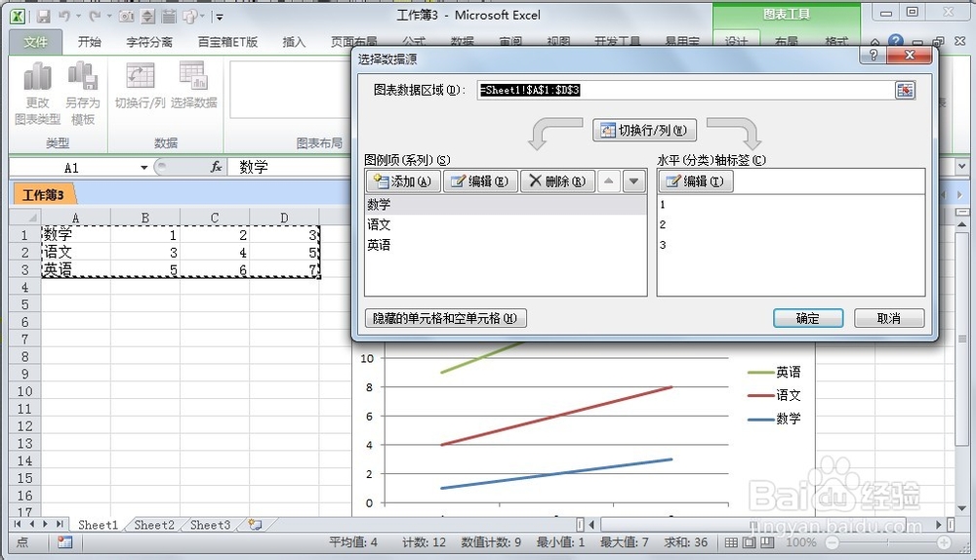Screen dimensions: 976x560
Task: Click the Undo arrow icon
Action: tap(64, 17)
